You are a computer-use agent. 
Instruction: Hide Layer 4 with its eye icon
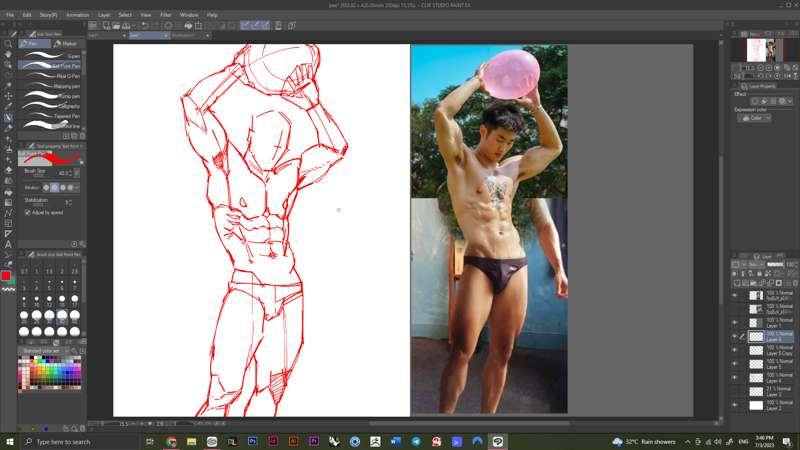735,378
